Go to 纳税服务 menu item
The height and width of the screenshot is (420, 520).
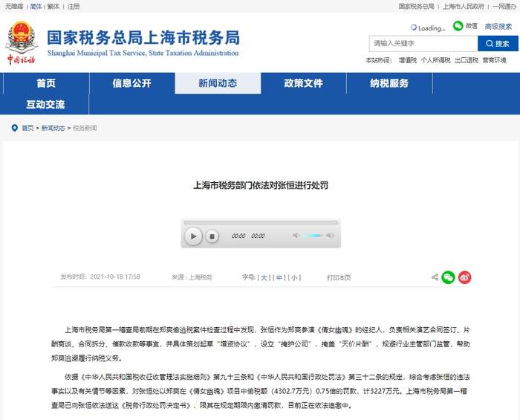click(389, 83)
